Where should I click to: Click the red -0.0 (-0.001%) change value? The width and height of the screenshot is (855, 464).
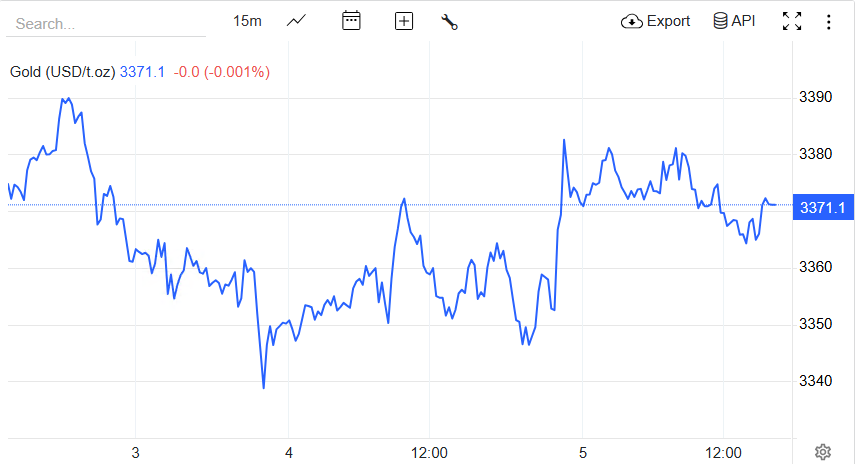221,72
